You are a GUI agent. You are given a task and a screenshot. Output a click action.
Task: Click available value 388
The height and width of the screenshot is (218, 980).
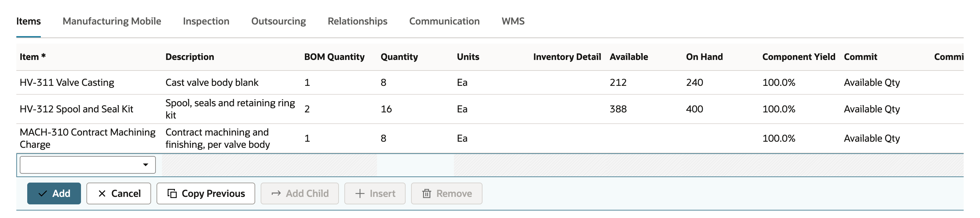(618, 109)
